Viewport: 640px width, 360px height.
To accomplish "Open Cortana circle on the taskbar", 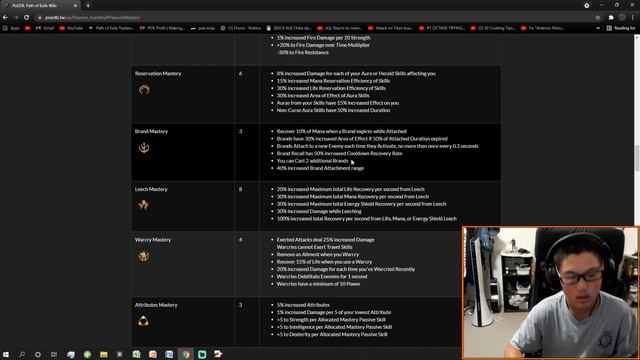I will click(x=38, y=354).
